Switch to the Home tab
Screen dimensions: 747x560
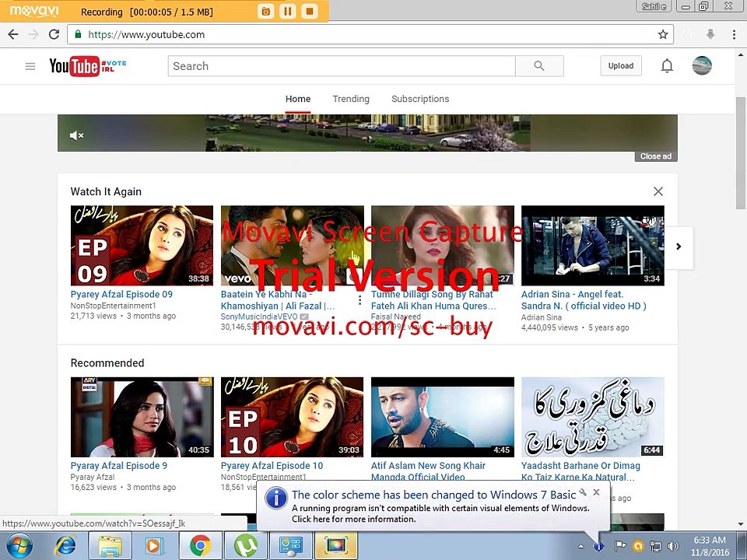(x=298, y=99)
